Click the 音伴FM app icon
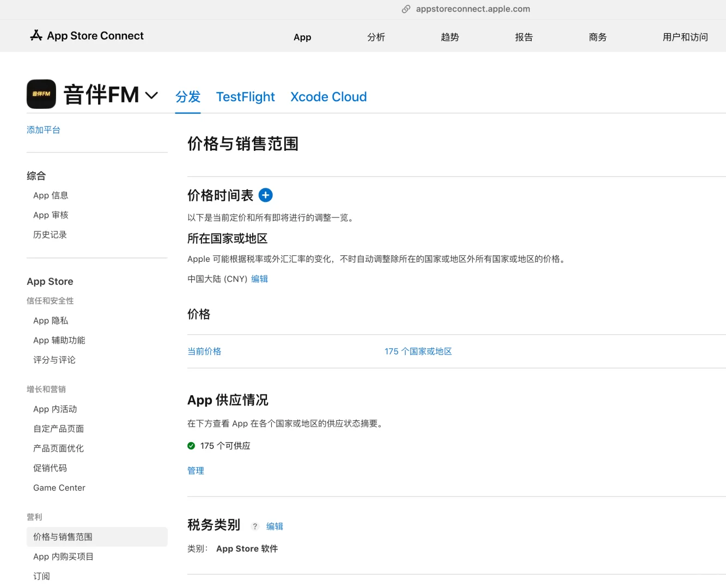 [x=41, y=94]
